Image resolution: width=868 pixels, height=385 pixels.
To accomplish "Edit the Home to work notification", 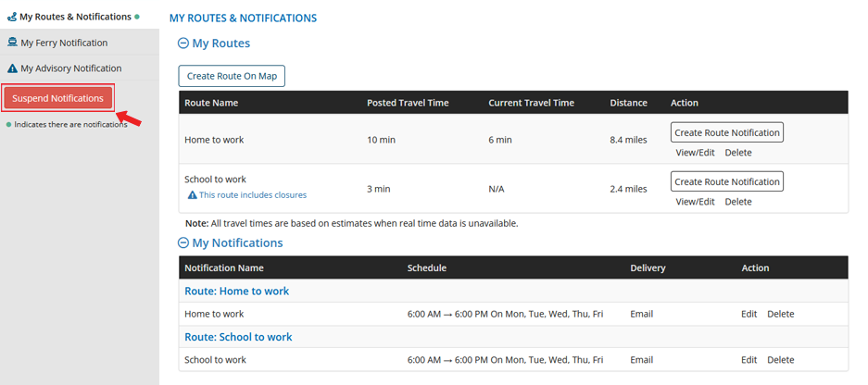I will (748, 314).
